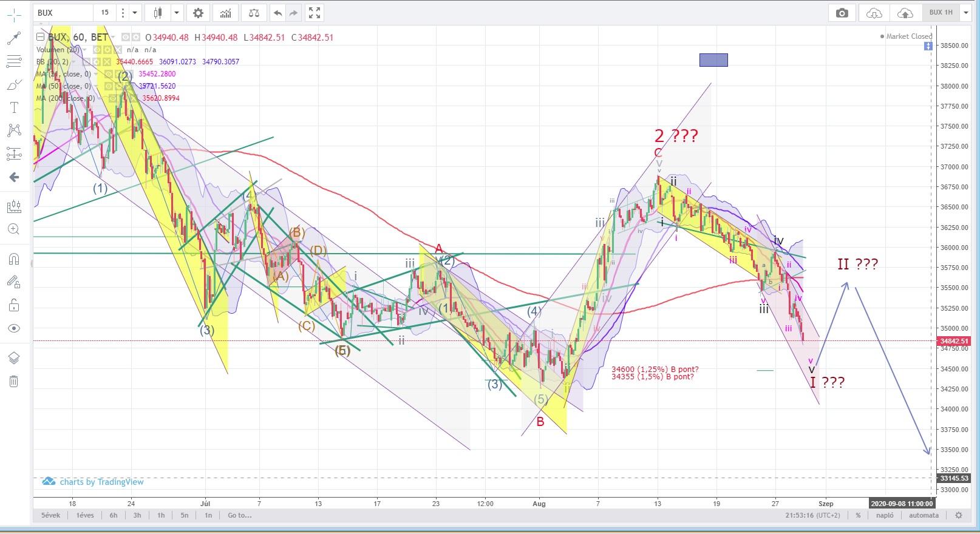
Task: Open the chart style dropdown arrow
Action: 177,13
